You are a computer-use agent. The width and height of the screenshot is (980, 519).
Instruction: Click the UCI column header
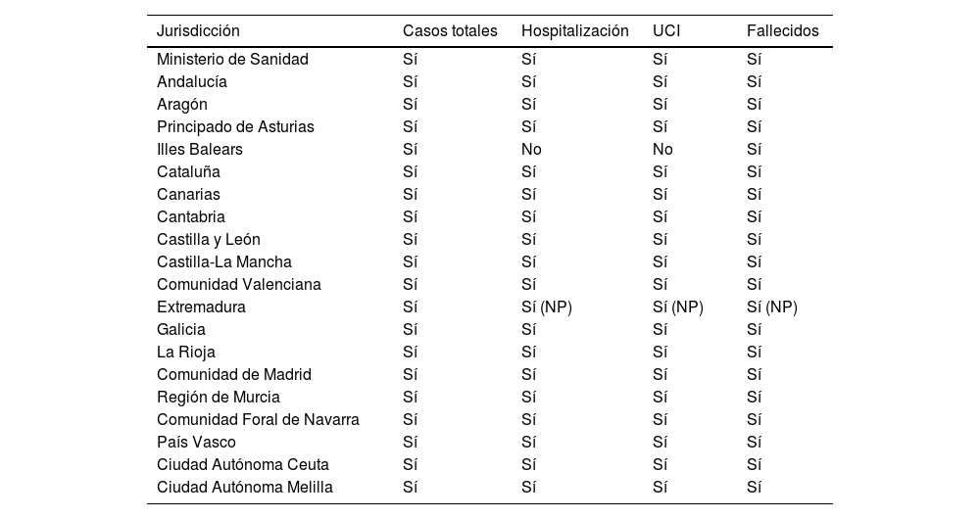666,30
